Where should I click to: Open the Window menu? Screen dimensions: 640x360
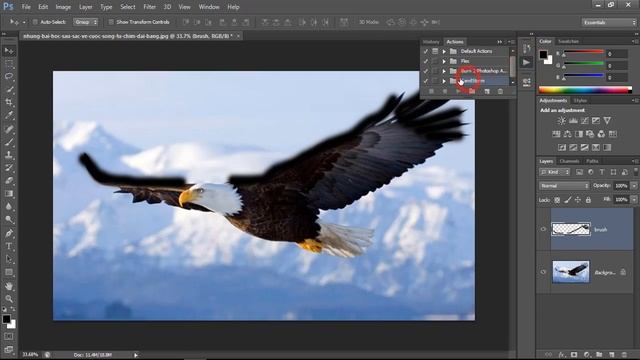209,7
